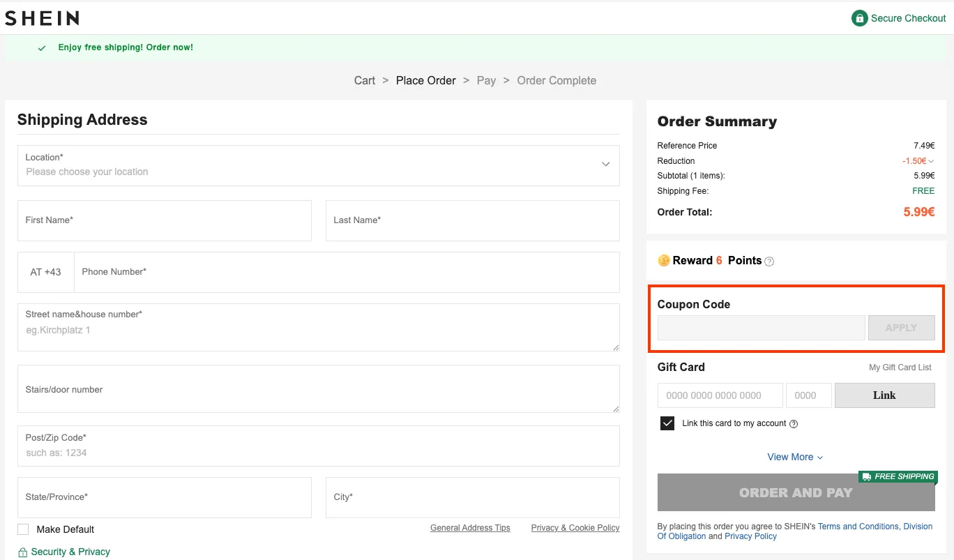Click the Security & Privacy lock icon
Image resolution: width=954 pixels, height=560 pixels.
(x=23, y=552)
